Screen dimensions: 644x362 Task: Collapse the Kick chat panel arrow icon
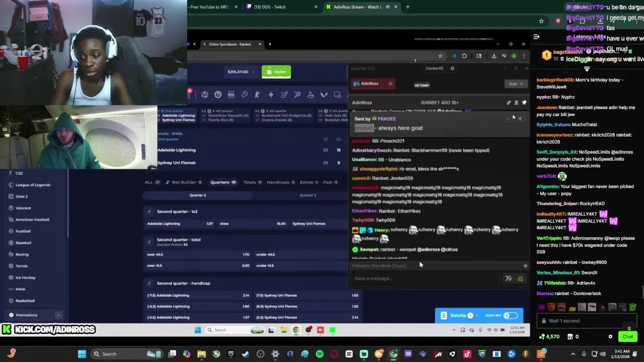[x=536, y=37]
